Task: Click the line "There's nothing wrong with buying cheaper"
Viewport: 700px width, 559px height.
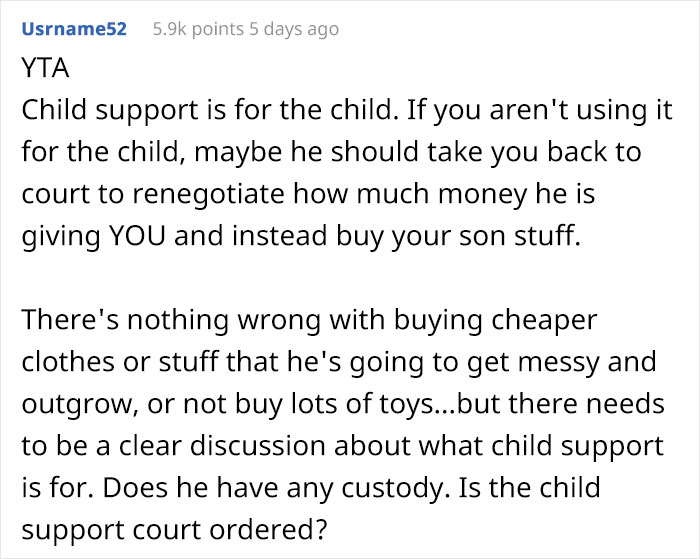Action: [x=309, y=320]
